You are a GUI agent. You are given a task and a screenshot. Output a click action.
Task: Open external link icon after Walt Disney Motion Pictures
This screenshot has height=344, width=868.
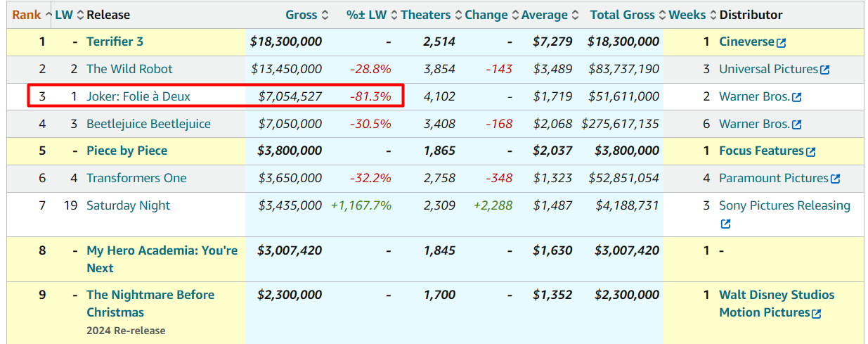coord(816,314)
